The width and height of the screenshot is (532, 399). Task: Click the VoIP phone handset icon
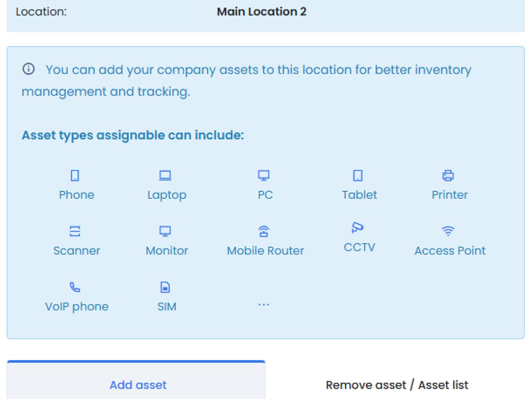click(75, 287)
